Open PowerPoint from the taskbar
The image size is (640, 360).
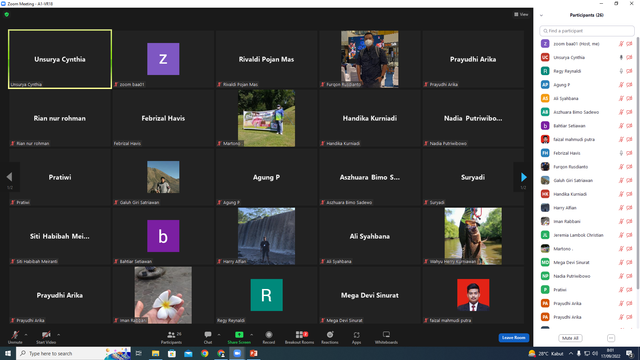pos(253,353)
